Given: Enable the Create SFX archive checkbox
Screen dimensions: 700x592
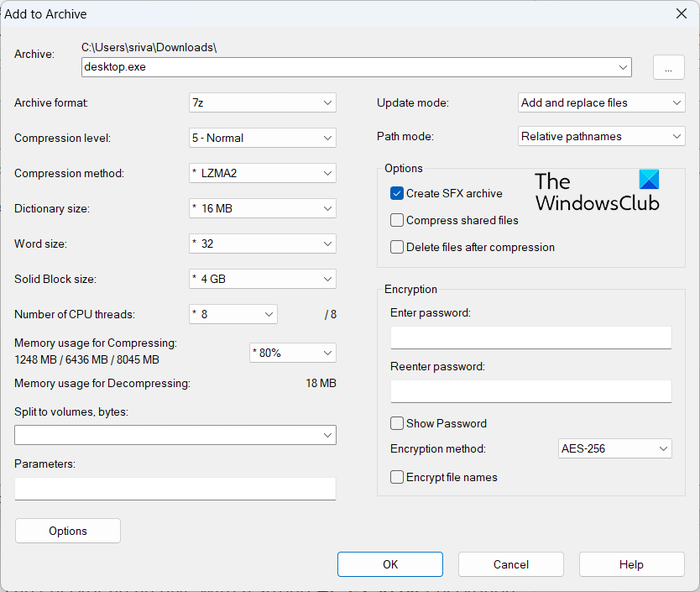Looking at the screenshot, I should (398, 193).
